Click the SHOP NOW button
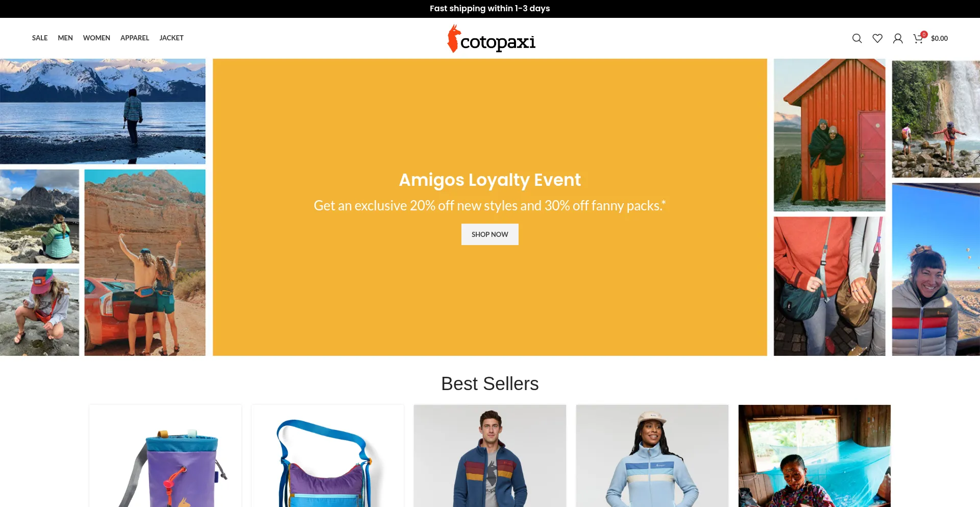980x507 pixels. (490, 234)
